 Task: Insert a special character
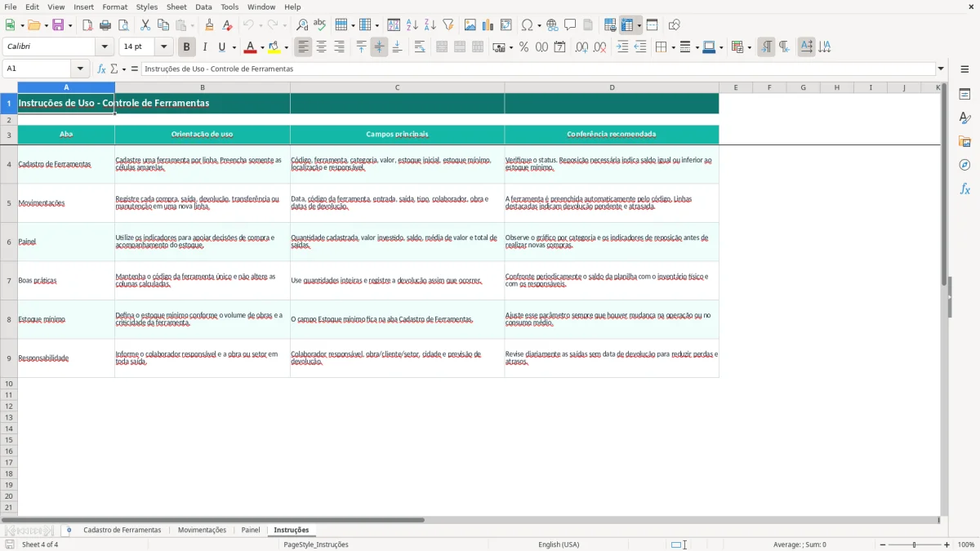pyautogui.click(x=527, y=25)
